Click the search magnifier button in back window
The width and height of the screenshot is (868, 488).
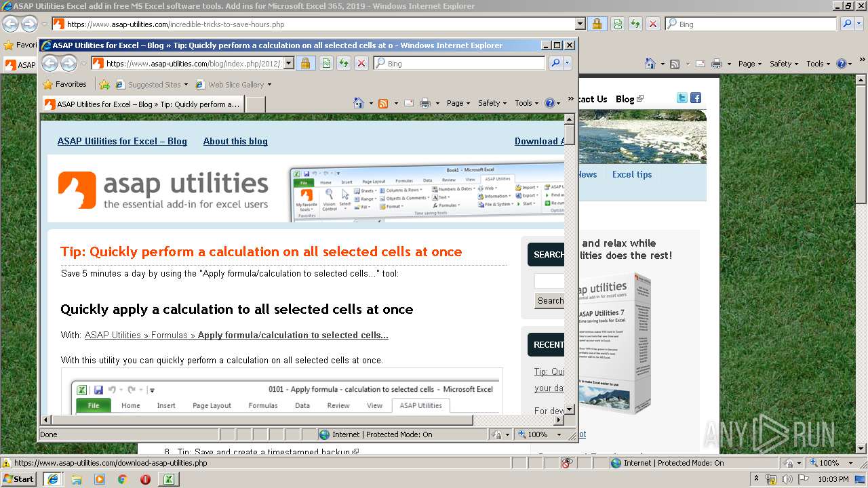[x=847, y=24]
